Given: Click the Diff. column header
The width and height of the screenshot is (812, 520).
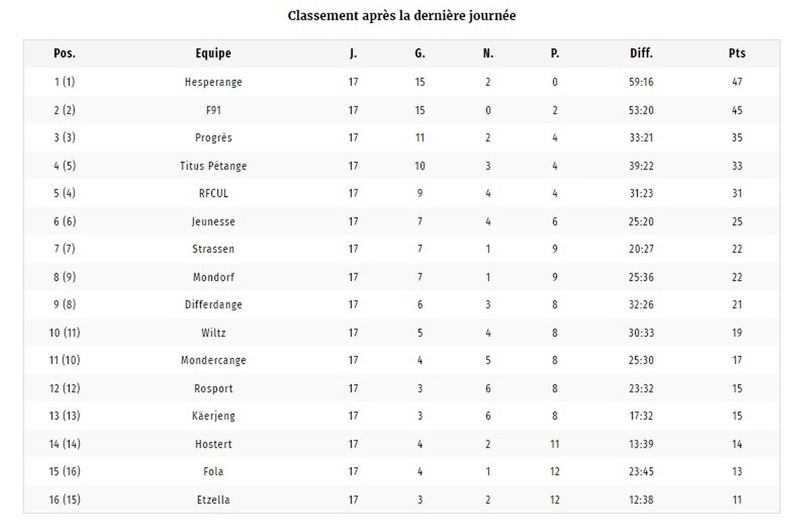Looking at the screenshot, I should pos(641,53).
